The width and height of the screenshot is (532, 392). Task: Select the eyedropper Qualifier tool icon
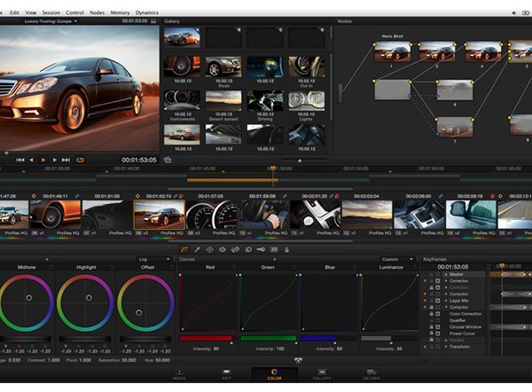pos(197,250)
